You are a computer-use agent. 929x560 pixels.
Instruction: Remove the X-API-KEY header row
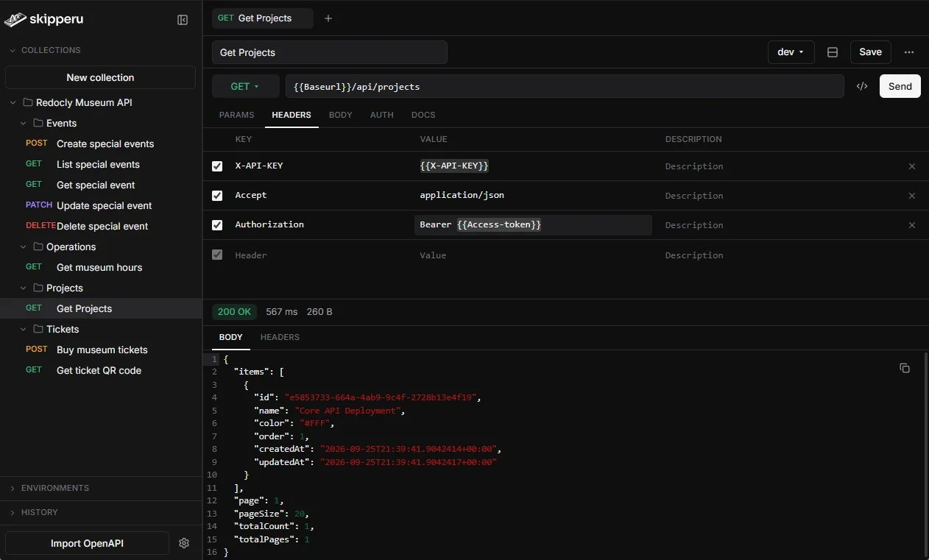[x=912, y=166]
